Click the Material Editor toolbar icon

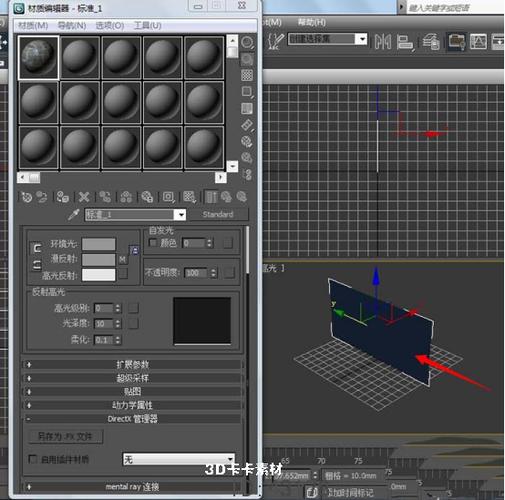pos(456,42)
